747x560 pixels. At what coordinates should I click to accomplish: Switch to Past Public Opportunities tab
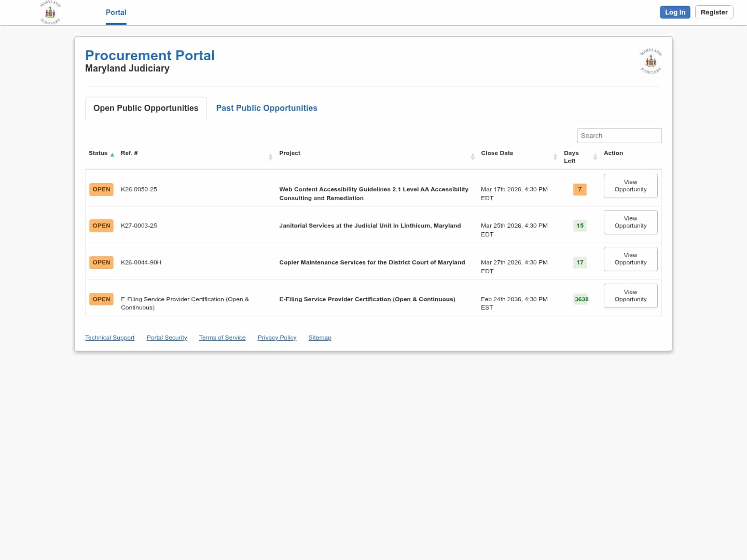[x=266, y=108]
